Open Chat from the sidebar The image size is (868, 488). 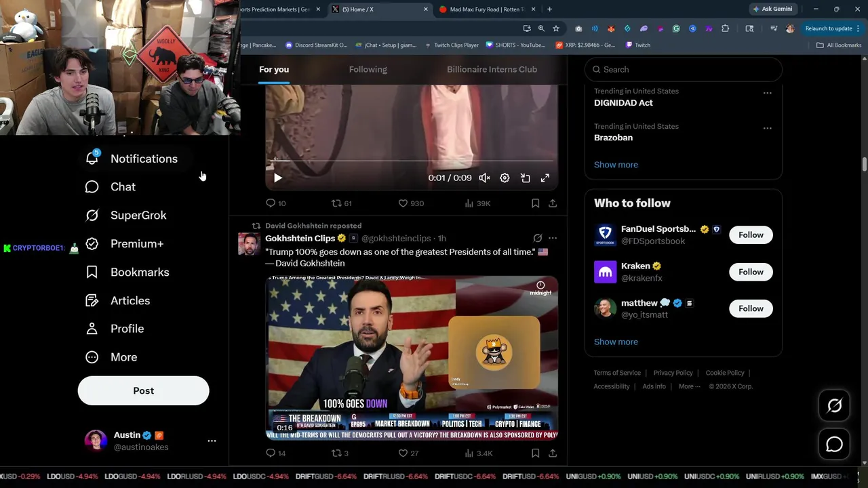(x=110, y=187)
